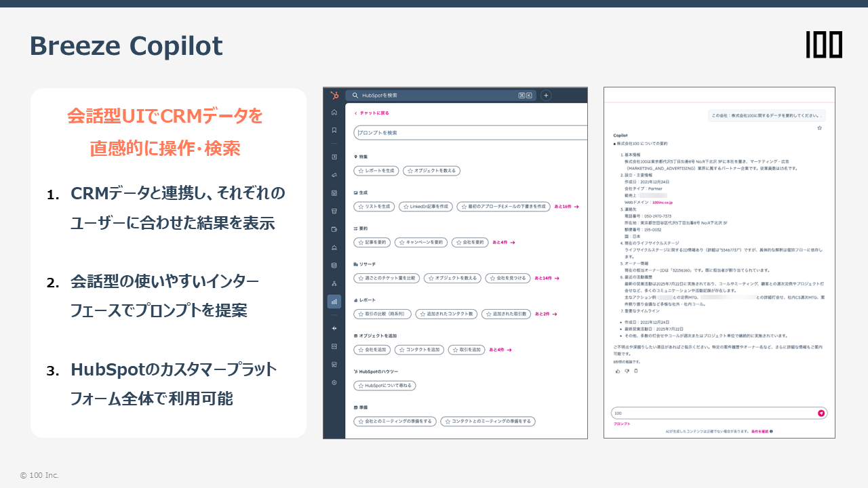Expand あと2件 in the レポート section
This screenshot has width=868, height=488.
point(546,314)
